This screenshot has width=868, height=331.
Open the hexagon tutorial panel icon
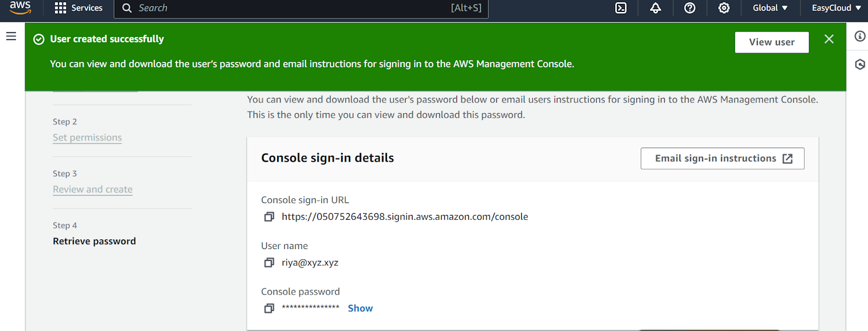click(860, 65)
